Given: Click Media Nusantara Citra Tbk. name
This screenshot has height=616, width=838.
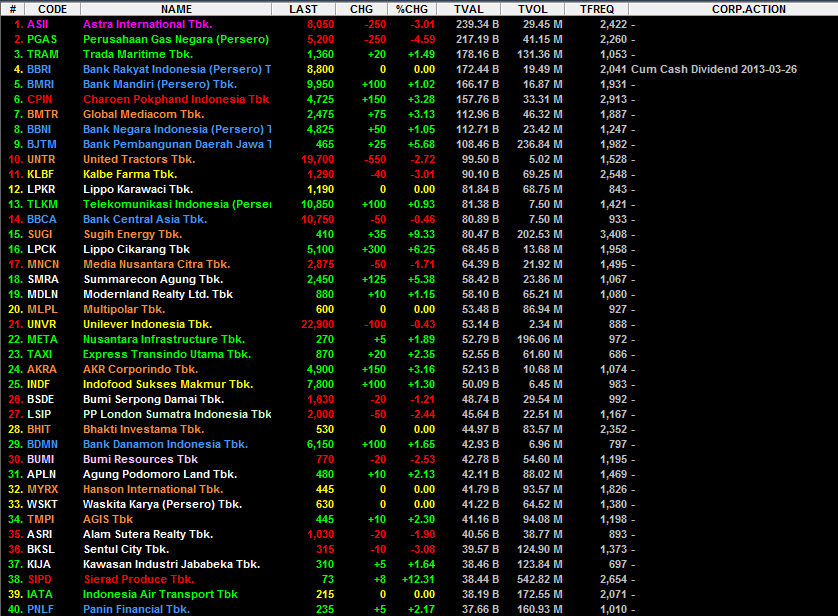Looking at the screenshot, I should (x=157, y=264).
